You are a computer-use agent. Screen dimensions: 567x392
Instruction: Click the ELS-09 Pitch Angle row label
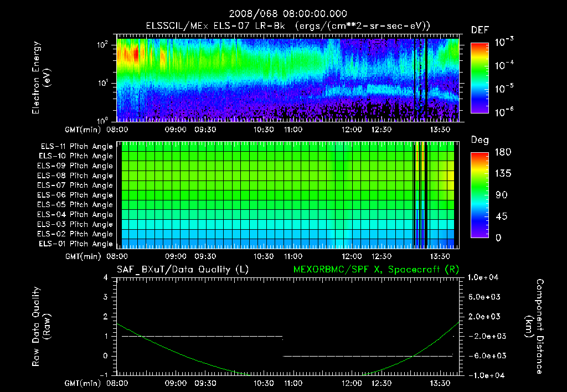(75, 166)
